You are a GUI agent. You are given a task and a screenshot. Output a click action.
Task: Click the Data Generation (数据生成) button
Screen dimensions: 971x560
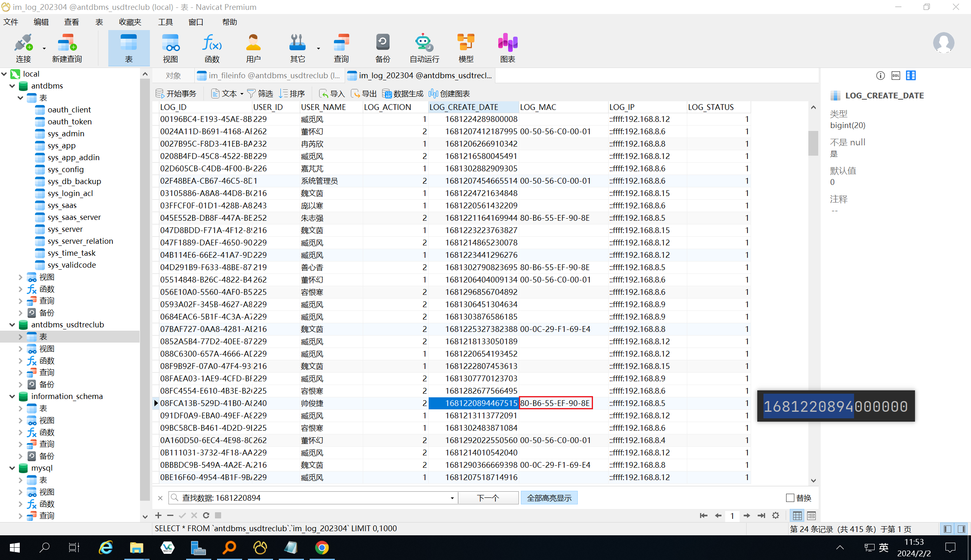403,94
